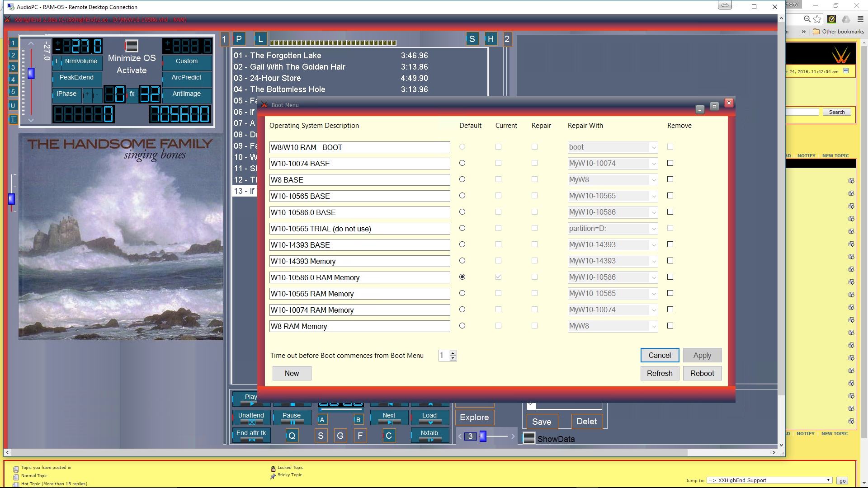
Task: Click the Reboot button
Action: click(702, 373)
